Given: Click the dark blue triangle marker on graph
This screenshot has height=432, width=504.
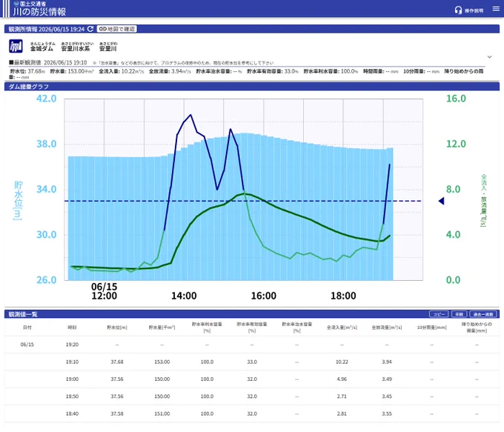Looking at the screenshot, I should [x=441, y=201].
